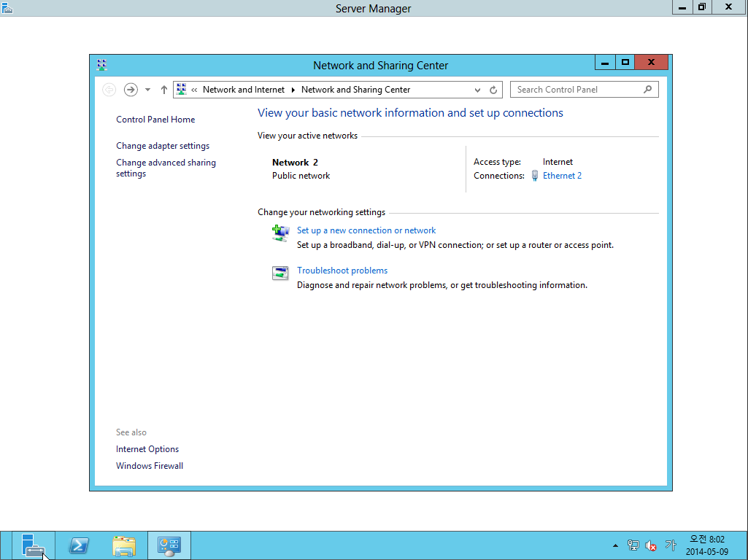This screenshot has height=560, width=748.
Task: Click the muted speaker tray icon
Action: [651, 545]
